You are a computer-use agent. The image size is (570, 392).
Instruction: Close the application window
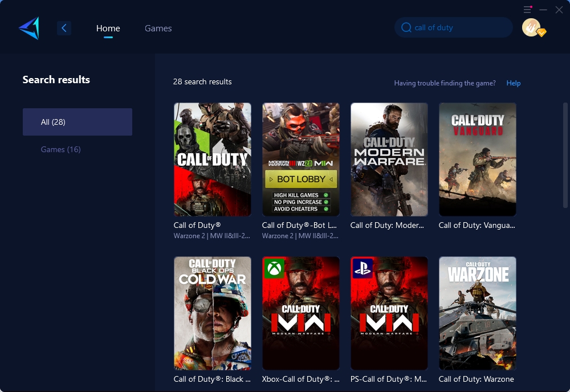(x=559, y=10)
